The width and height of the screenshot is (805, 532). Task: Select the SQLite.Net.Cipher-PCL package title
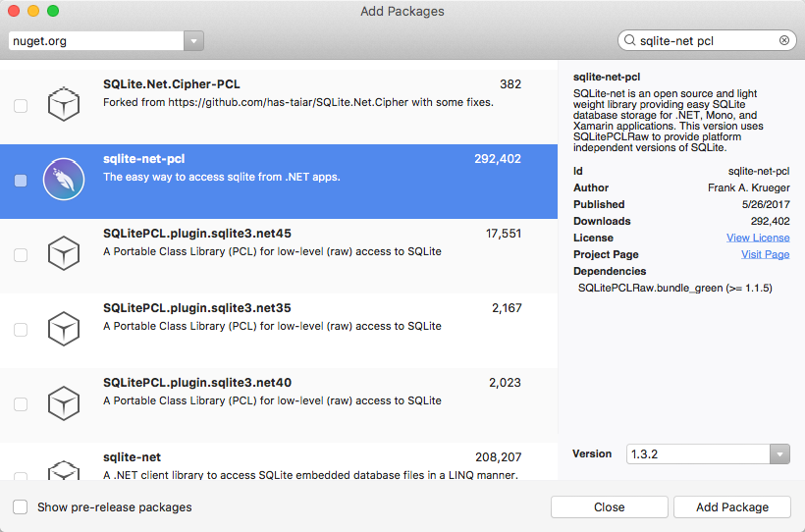(x=172, y=84)
